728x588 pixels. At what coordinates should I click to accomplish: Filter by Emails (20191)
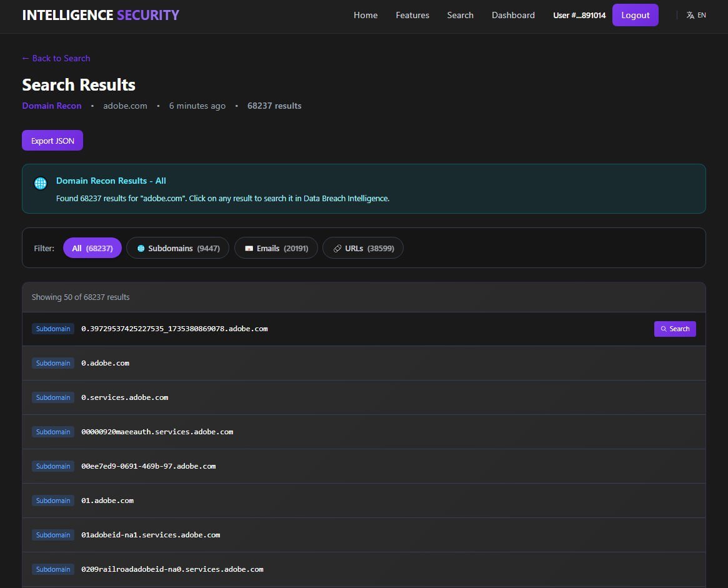click(276, 248)
